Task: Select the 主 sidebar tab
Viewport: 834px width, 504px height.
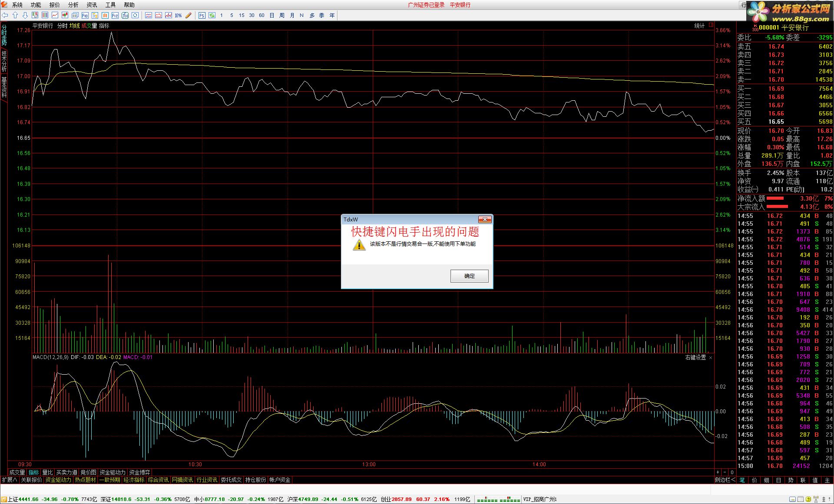Action: [827, 480]
